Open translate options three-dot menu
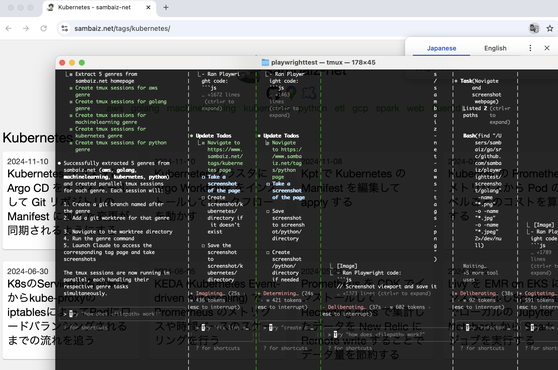Screen dimensions: 558x370 (x=530, y=48)
